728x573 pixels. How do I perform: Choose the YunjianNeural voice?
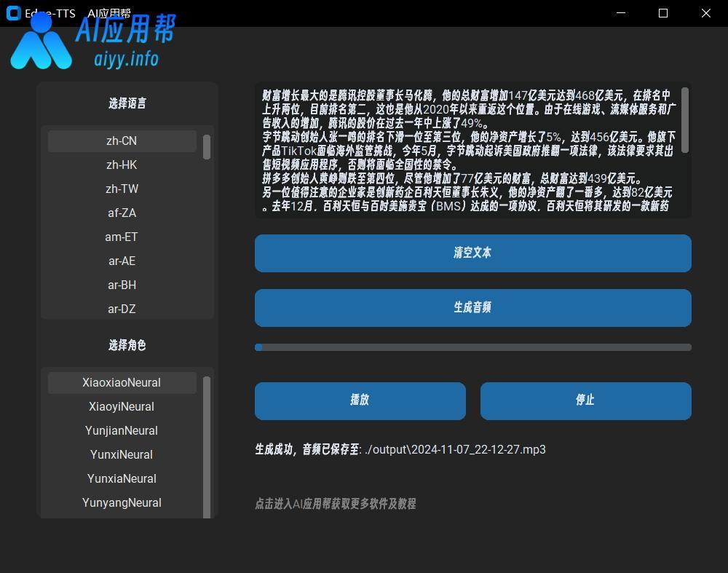(x=122, y=430)
